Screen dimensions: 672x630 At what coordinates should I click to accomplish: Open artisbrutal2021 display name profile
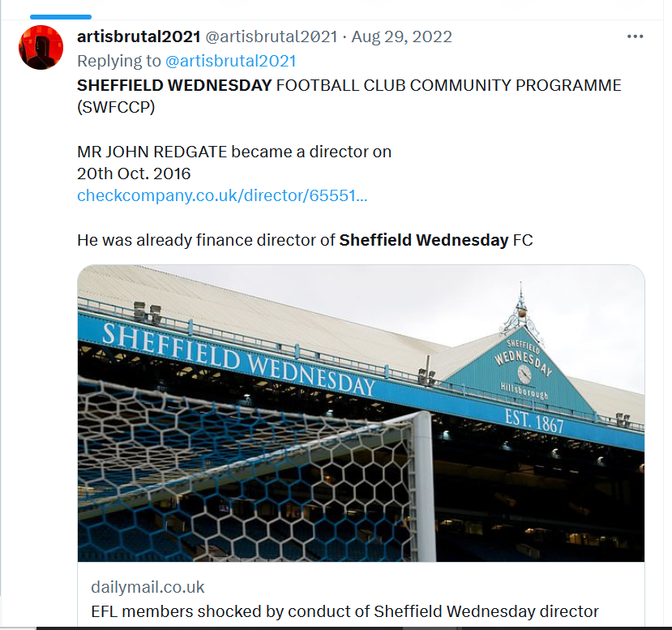(139, 36)
